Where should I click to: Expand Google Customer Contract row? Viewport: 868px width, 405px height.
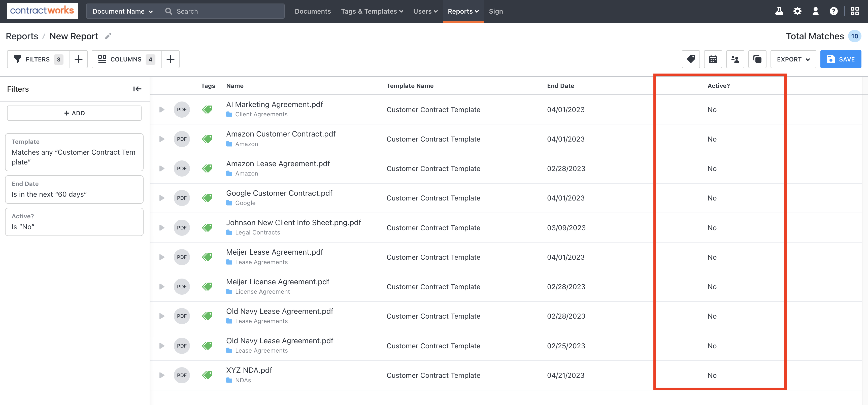162,198
